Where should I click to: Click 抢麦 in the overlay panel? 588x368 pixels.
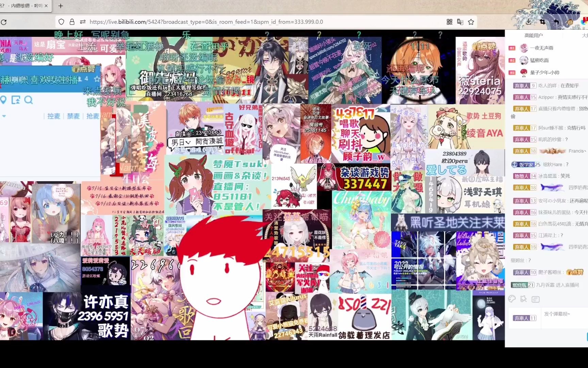tap(93, 116)
